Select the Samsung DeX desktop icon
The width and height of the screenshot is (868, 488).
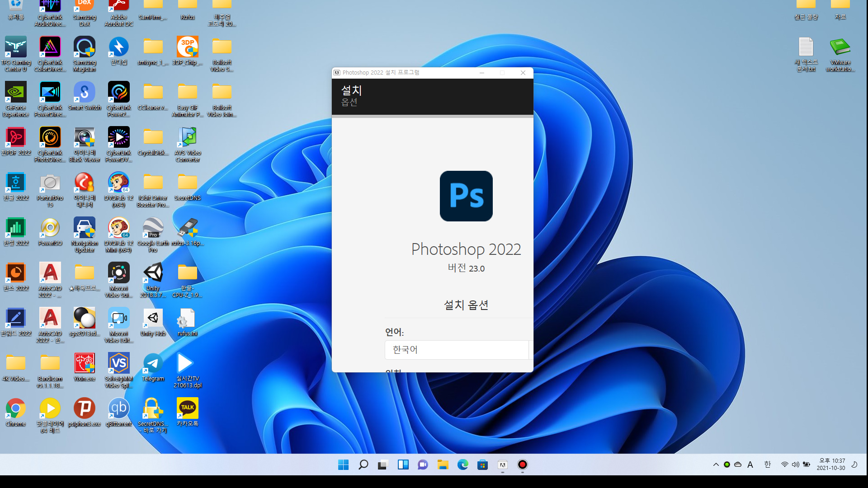[85, 13]
